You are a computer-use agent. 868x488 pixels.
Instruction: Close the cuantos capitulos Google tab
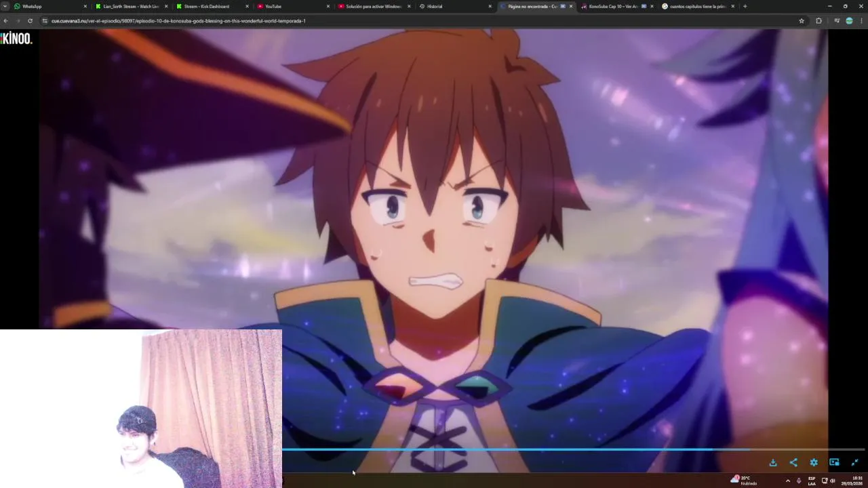(x=732, y=6)
